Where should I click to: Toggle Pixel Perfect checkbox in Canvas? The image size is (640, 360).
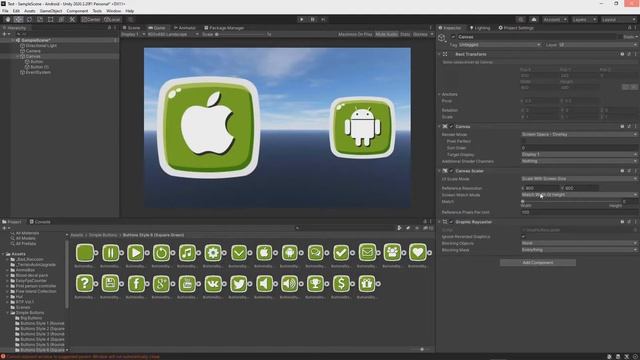[x=523, y=141]
